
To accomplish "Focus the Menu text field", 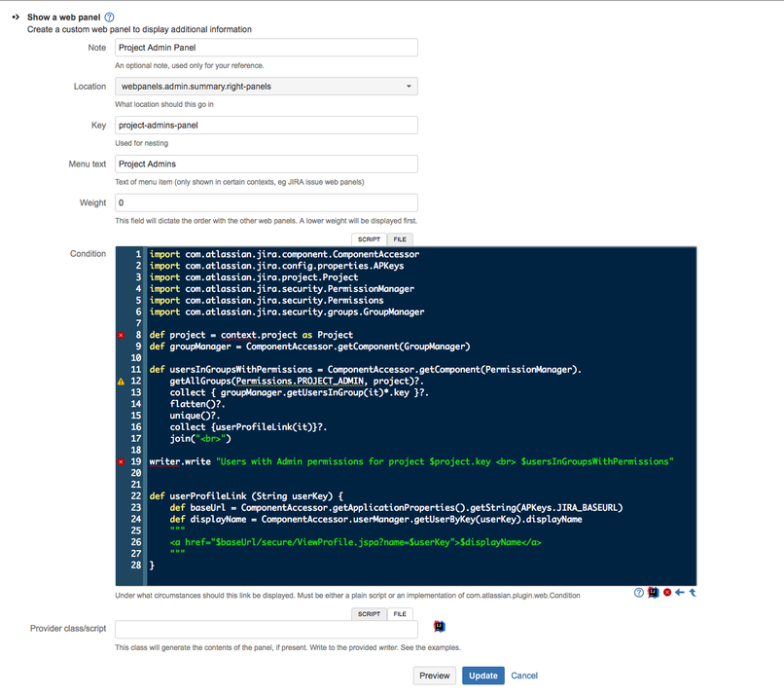I will pos(266,164).
